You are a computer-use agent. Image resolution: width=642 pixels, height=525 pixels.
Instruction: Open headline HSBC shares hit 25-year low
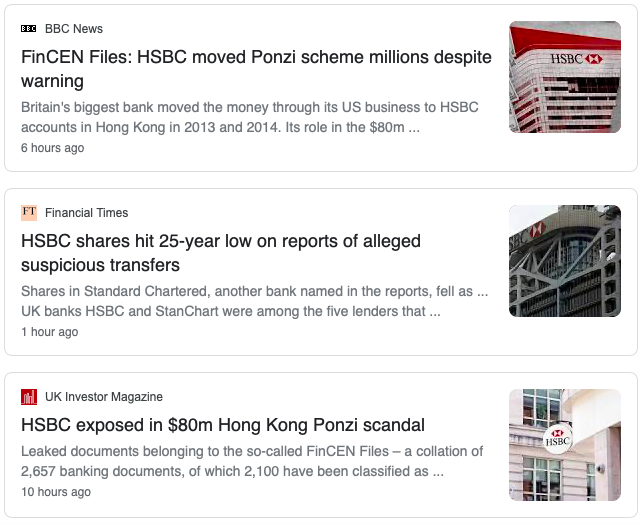[221, 253]
